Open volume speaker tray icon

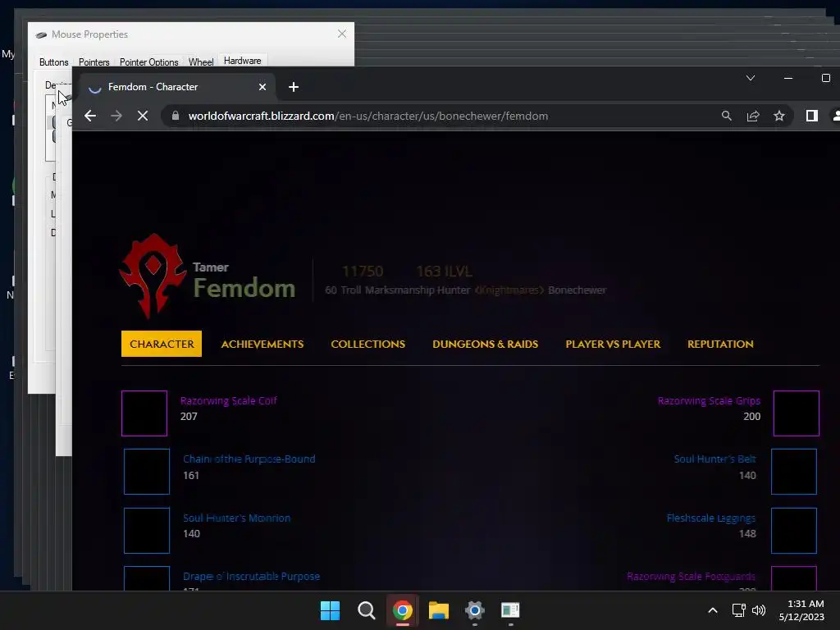[x=759, y=610]
